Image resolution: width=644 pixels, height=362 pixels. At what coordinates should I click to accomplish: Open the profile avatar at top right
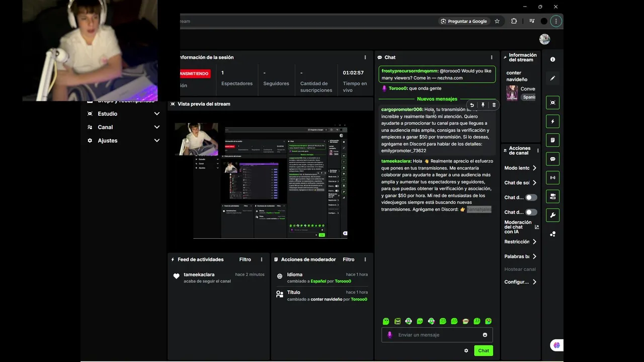point(544,39)
